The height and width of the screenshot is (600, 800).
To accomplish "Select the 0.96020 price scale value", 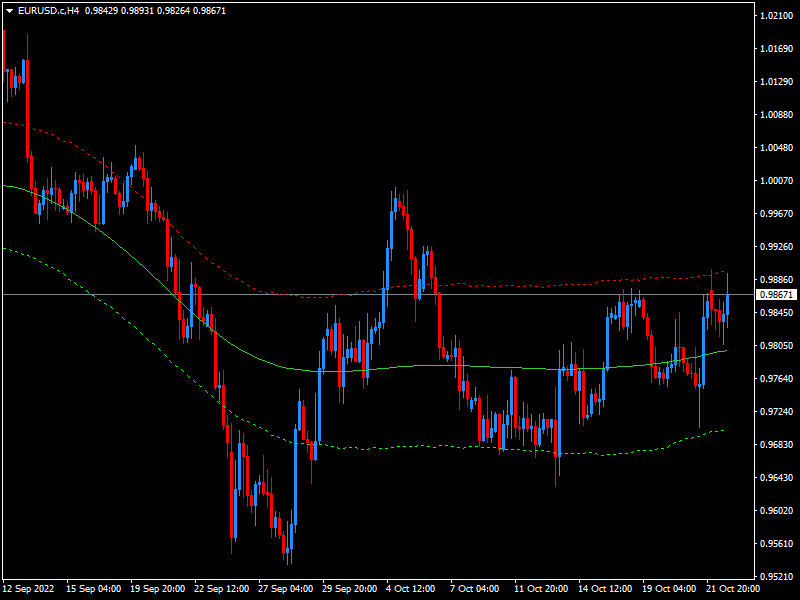I will (777, 511).
